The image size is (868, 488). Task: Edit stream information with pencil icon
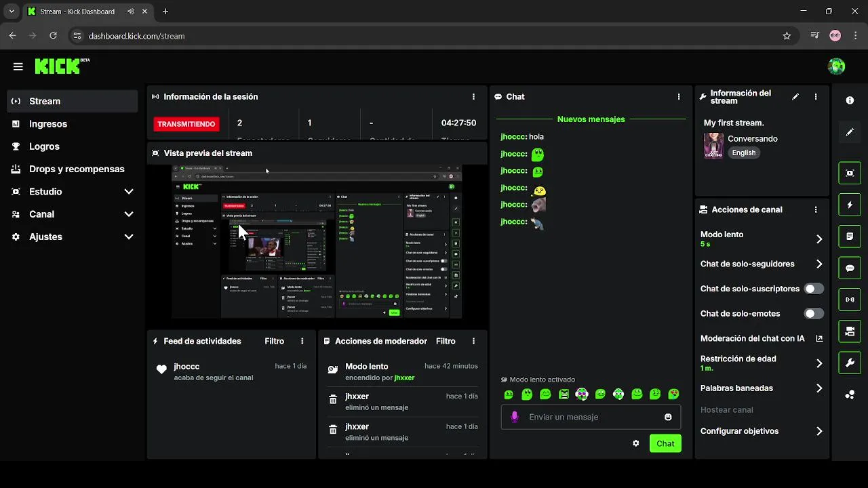pos(795,97)
